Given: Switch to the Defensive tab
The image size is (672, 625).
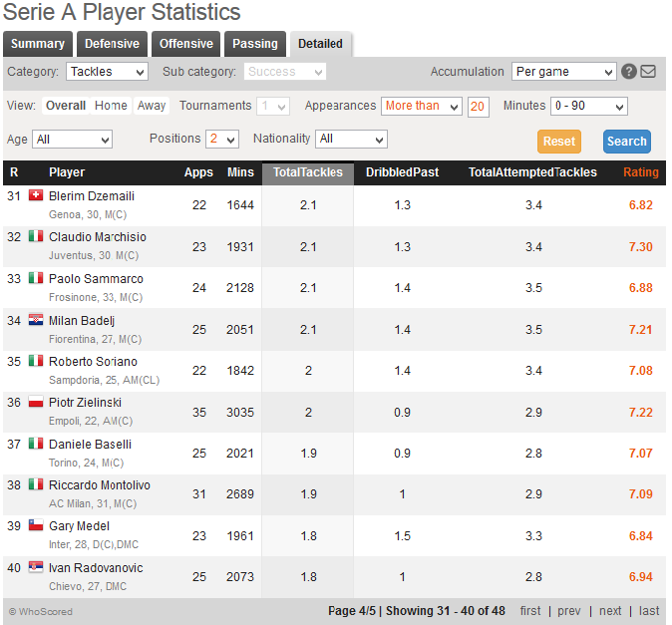Looking at the screenshot, I should click(112, 44).
